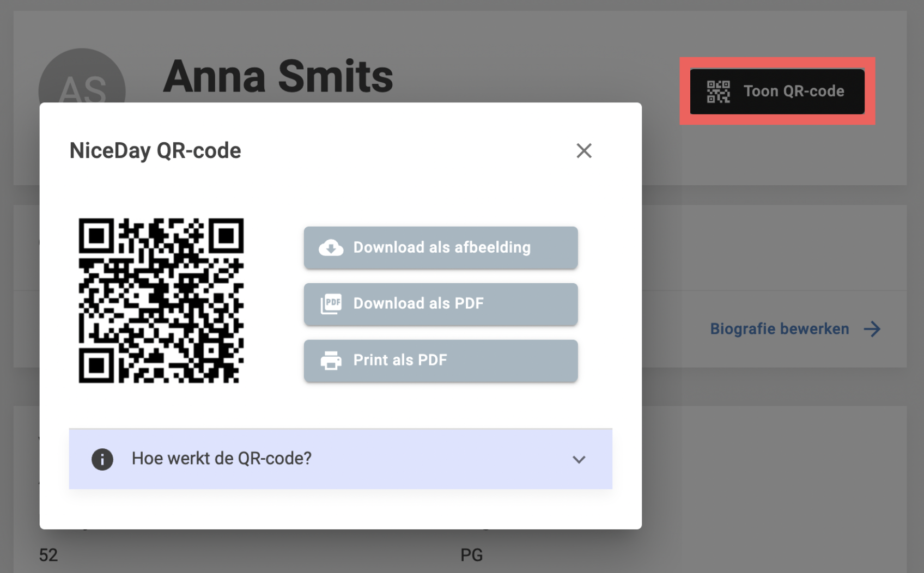This screenshot has height=573, width=924.
Task: Click the arrow next to Biografie bewerken
Action: pos(872,329)
